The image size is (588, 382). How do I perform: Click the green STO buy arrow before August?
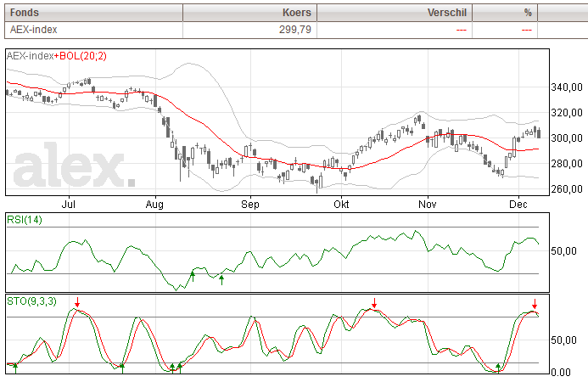[x=122, y=368]
